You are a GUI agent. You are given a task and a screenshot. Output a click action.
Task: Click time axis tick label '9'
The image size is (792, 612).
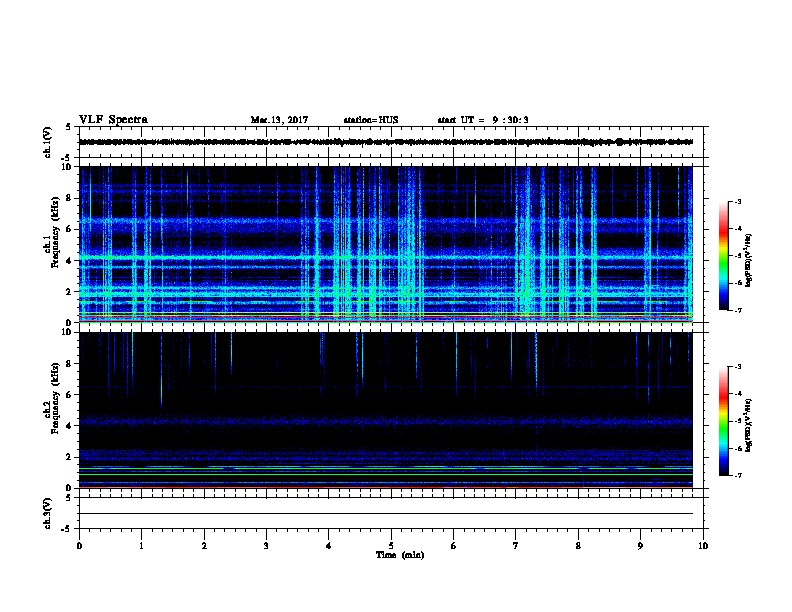640,545
